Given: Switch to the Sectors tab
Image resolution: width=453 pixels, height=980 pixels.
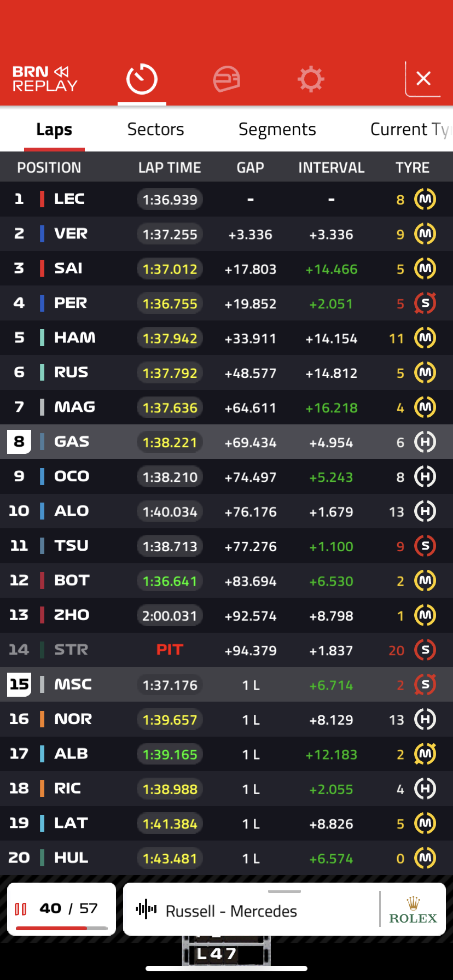Looking at the screenshot, I should point(155,130).
